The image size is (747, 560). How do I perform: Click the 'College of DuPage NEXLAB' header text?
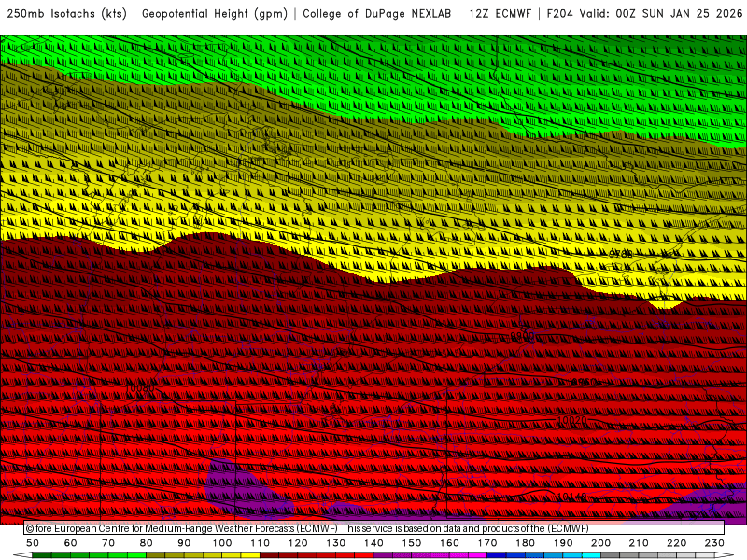(x=376, y=14)
